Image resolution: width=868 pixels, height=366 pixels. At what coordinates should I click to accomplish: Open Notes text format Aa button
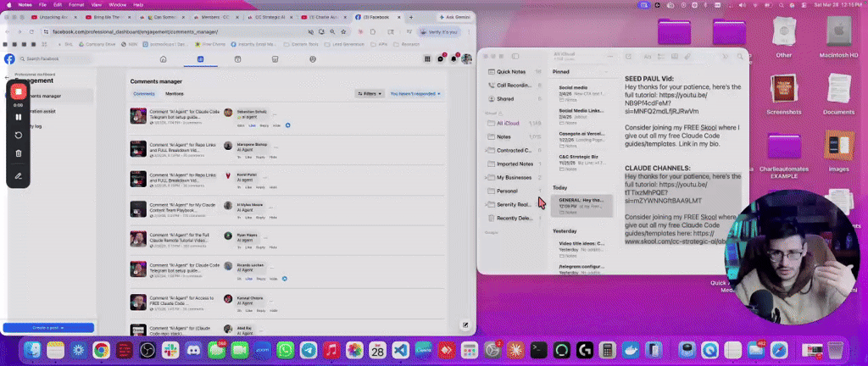click(x=648, y=57)
